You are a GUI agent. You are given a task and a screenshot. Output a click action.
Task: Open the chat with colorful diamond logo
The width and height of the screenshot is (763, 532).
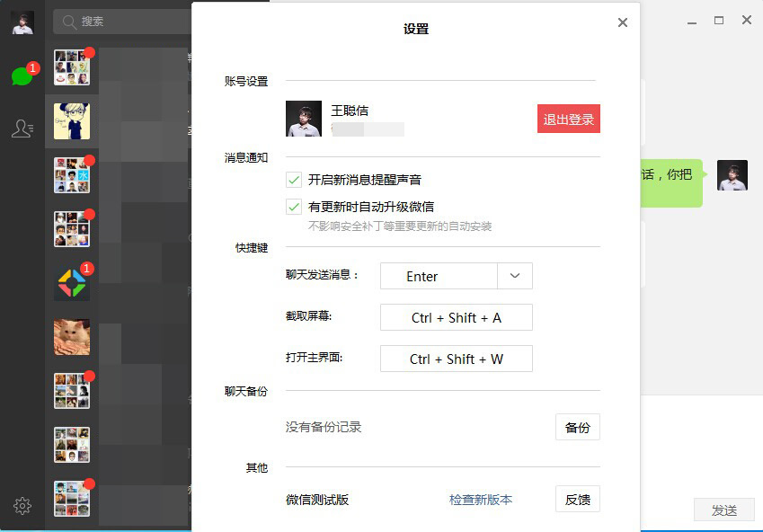72,284
